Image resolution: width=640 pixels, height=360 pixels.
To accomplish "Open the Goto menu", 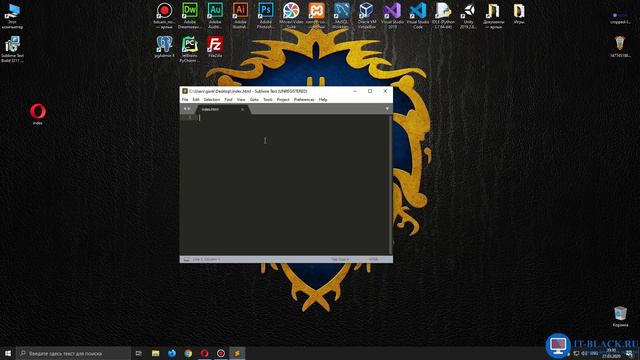I will 254,100.
